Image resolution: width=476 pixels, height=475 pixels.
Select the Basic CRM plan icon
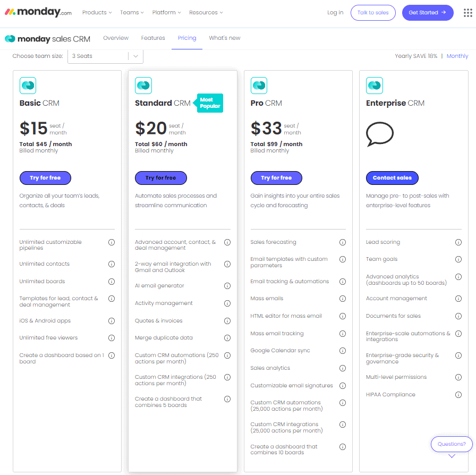click(27, 85)
